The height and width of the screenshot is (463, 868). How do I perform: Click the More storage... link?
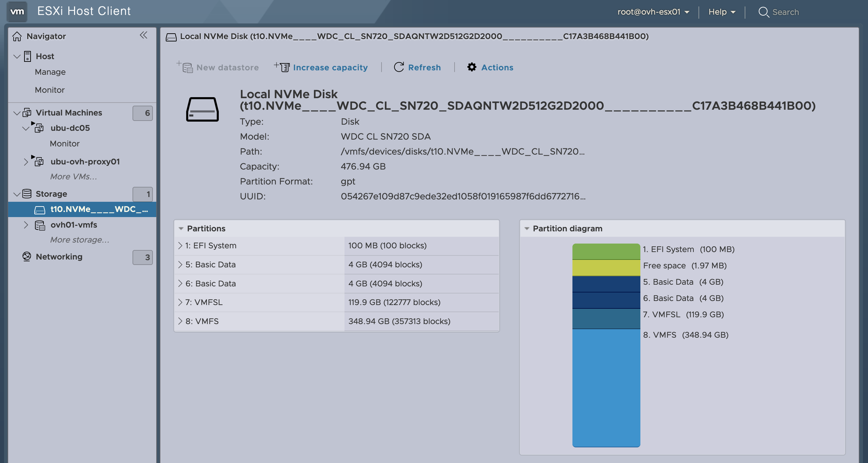(x=79, y=240)
